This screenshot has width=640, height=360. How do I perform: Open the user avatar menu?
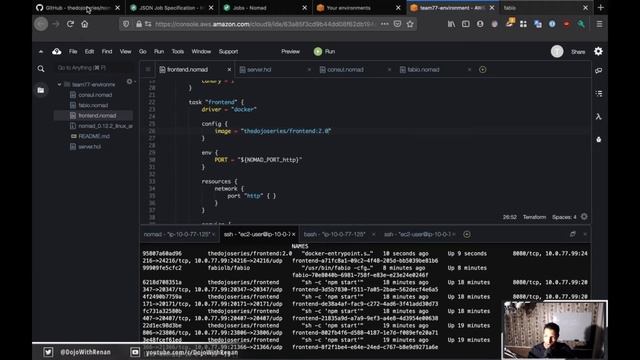tap(557, 51)
